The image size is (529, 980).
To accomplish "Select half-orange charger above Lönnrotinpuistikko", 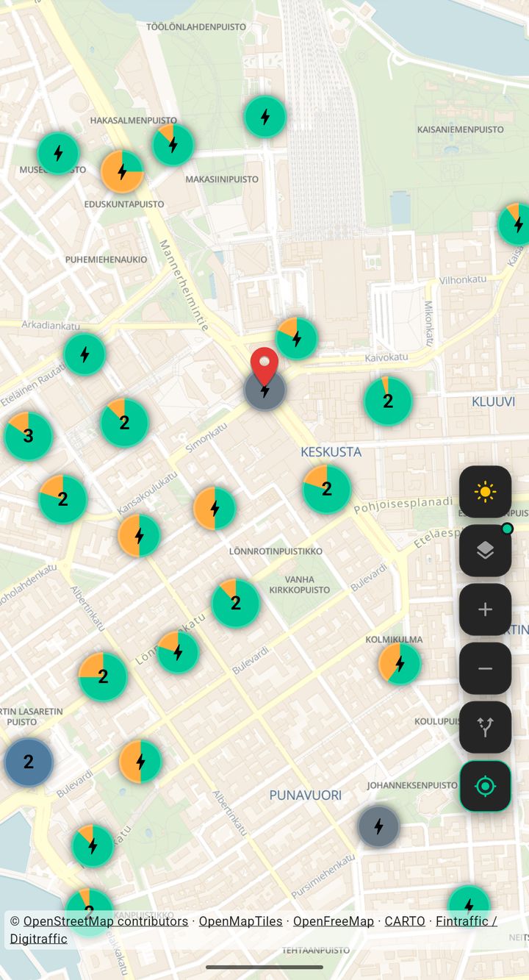I will (x=215, y=508).
